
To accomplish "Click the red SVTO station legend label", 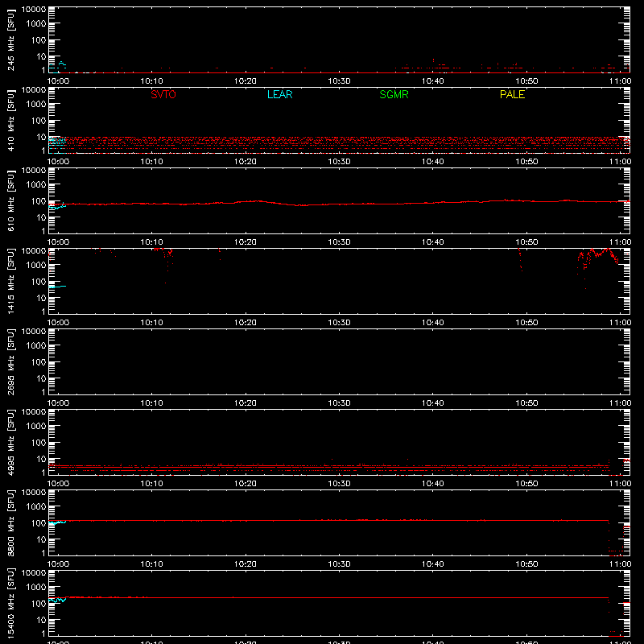I will 163,94.
